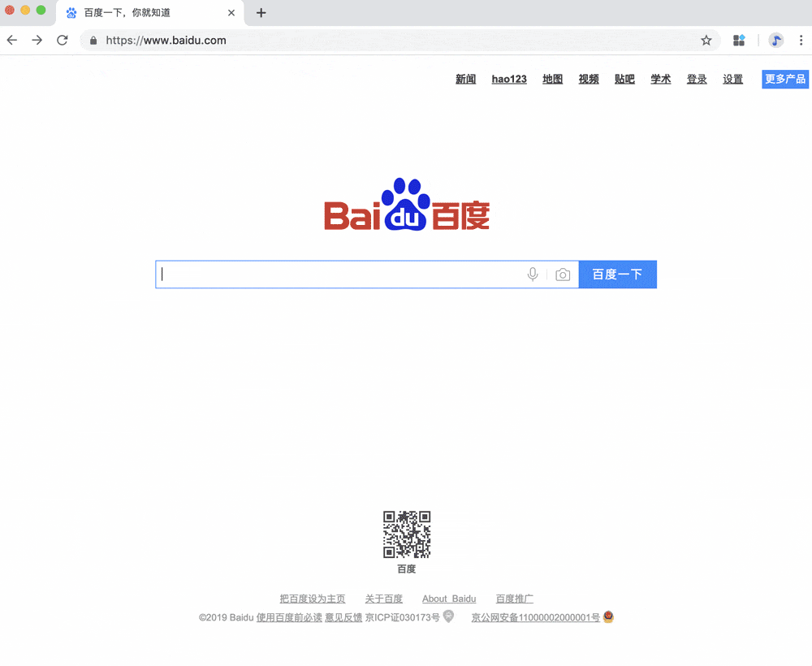This screenshot has height=666, width=812.
Task: Click the Baidu paw logo
Action: coord(407,205)
